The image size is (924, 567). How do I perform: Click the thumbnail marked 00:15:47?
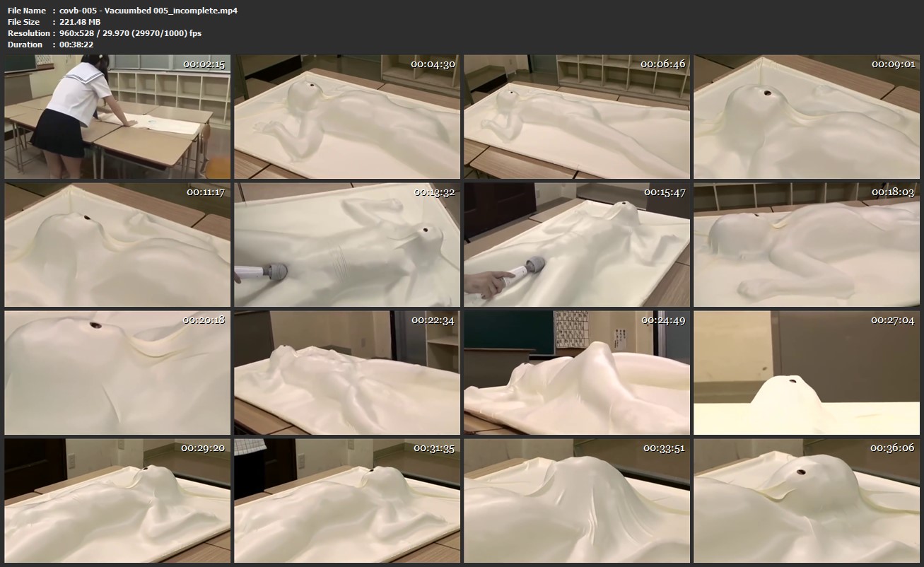[x=577, y=245]
